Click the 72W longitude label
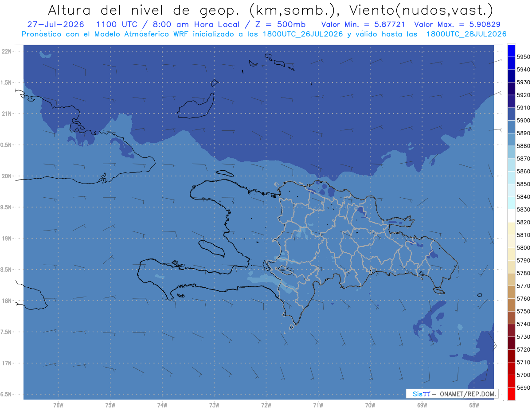The width and height of the screenshot is (532, 411). click(x=266, y=405)
